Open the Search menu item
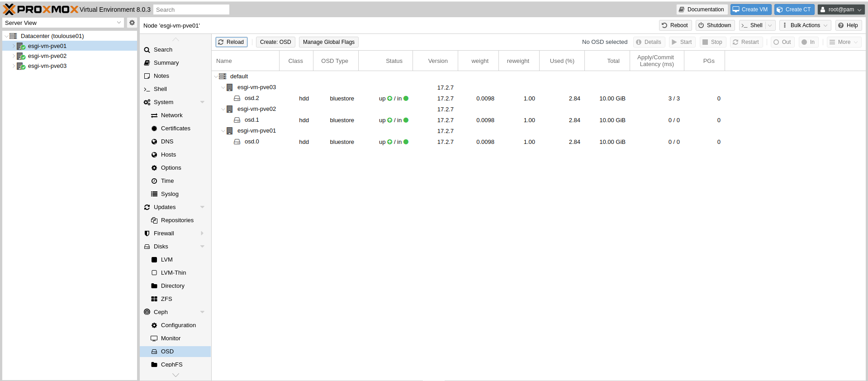Image resolution: width=868 pixels, height=381 pixels. click(x=175, y=50)
